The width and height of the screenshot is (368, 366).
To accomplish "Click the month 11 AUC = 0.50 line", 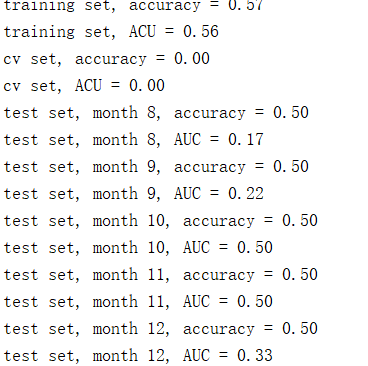I will (x=138, y=302).
